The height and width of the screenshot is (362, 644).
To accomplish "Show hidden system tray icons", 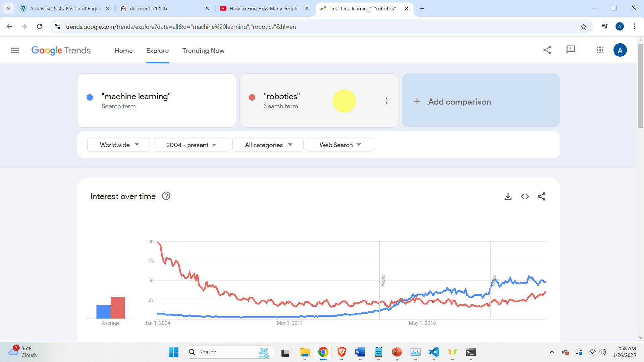I will point(552,352).
